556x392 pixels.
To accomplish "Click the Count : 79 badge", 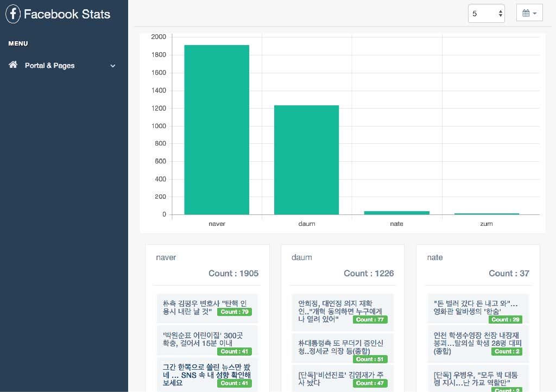I will tap(235, 312).
